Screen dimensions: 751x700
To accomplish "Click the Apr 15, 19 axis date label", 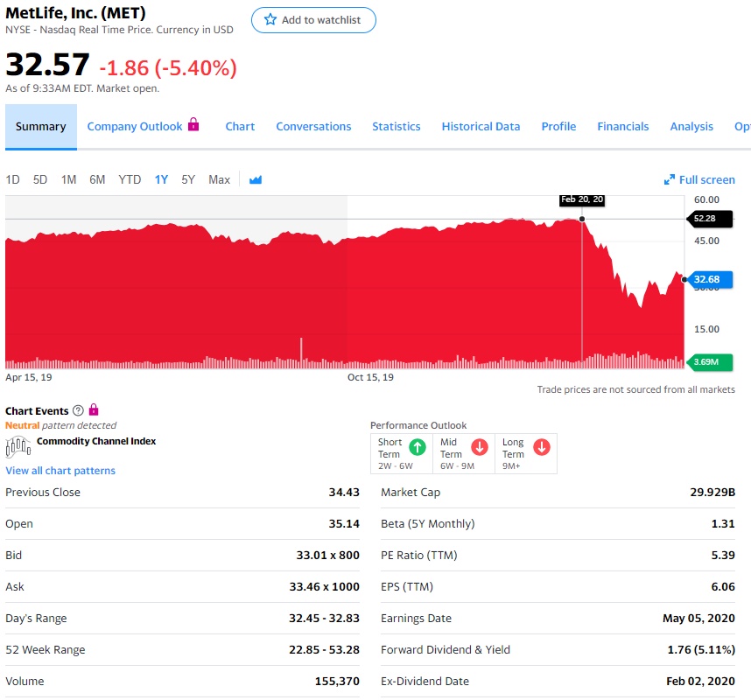I will 29,377.
